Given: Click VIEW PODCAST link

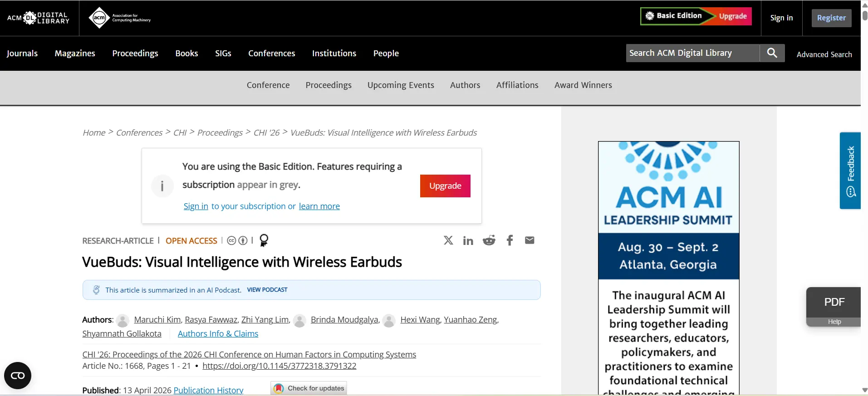Looking at the screenshot, I should tap(267, 290).
